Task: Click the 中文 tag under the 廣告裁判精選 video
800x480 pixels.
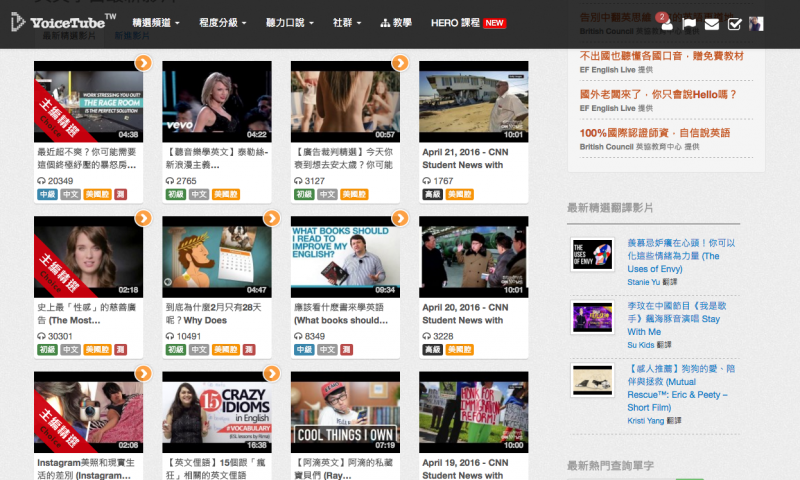Action: coord(327,194)
